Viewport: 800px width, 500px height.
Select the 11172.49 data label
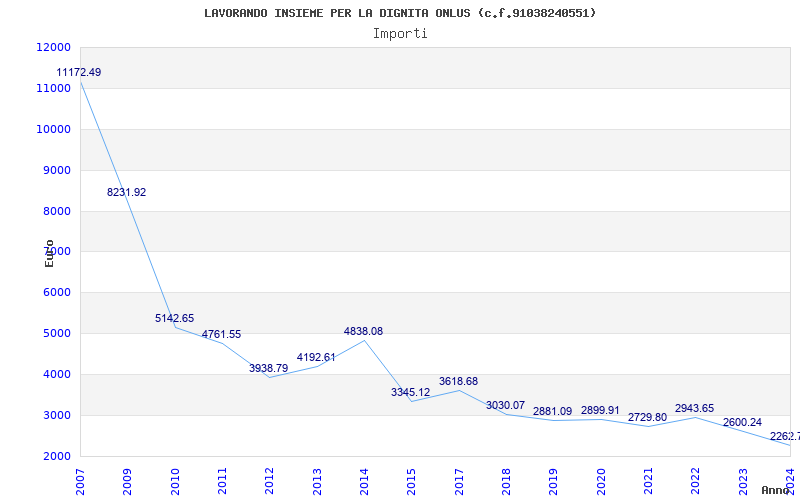click(79, 72)
